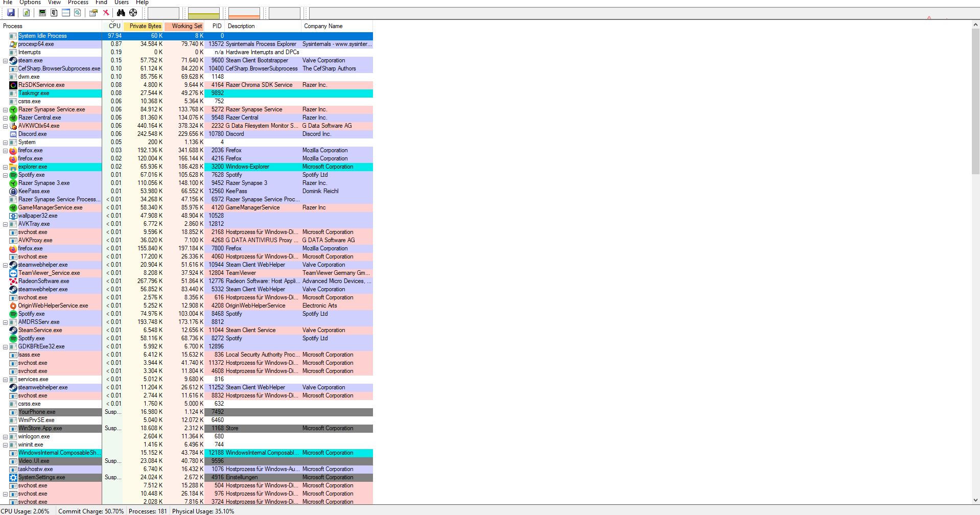980x515 pixels.
Task: Click the red Kill Process icon
Action: 106,13
